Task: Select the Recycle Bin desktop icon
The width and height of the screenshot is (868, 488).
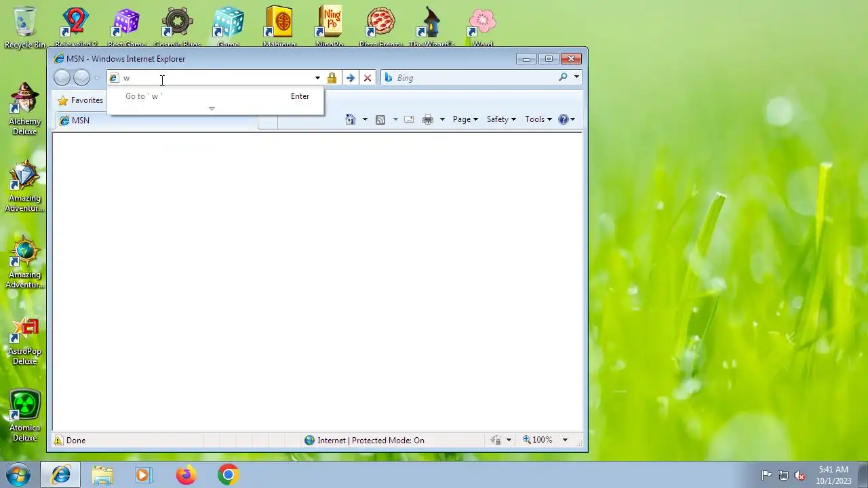Action: click(x=25, y=28)
